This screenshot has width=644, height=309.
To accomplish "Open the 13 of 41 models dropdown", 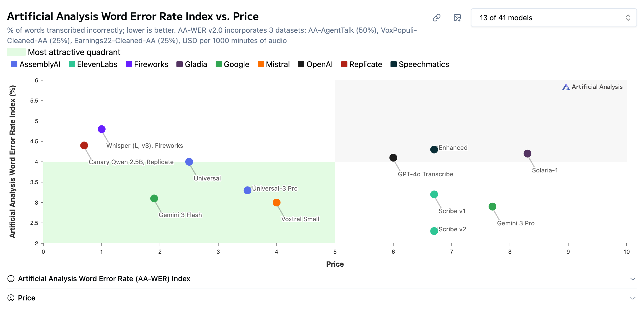I will 553,18.
